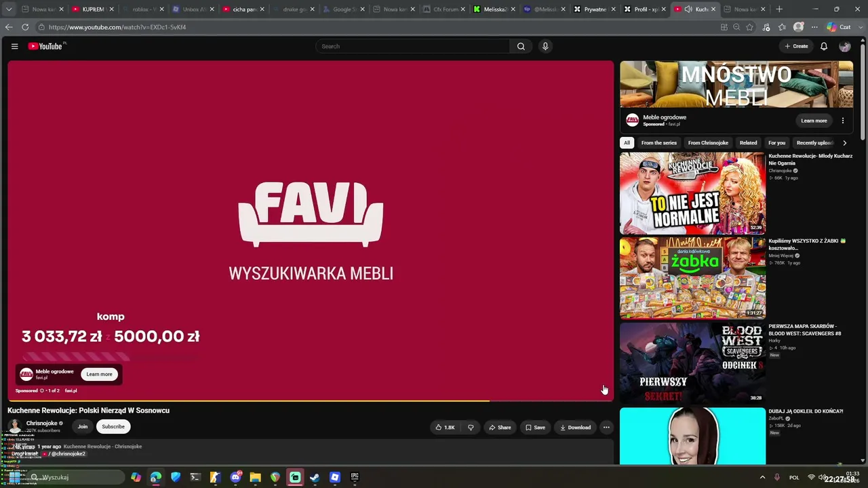Switch to the "Prywatne" browser tab

coord(595,9)
